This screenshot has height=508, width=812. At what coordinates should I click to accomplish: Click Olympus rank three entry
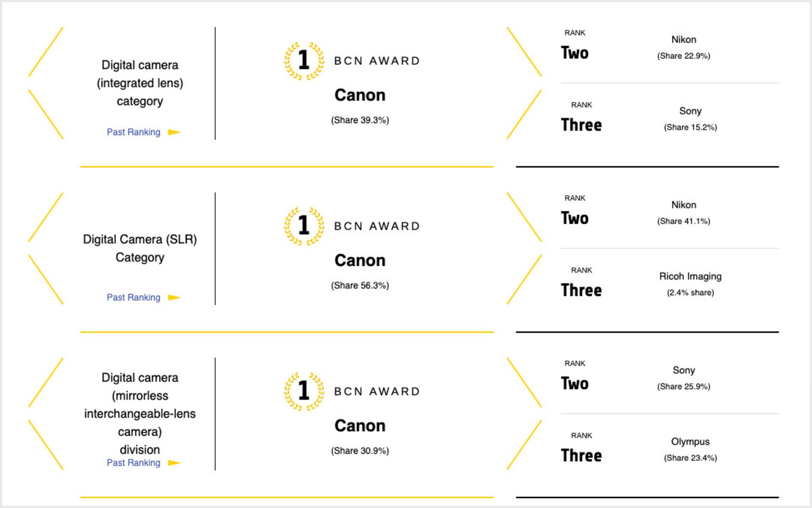pos(690,442)
